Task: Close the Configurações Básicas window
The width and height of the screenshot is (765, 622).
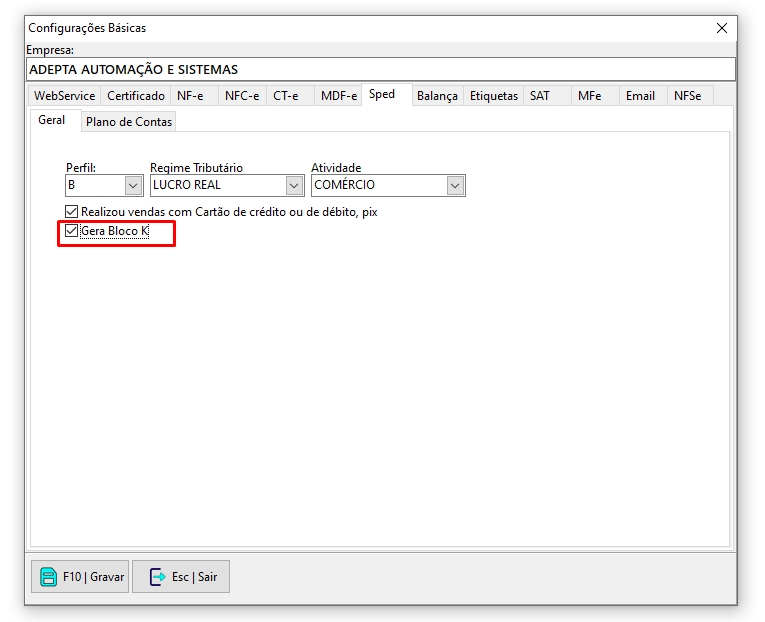Action: click(x=722, y=28)
